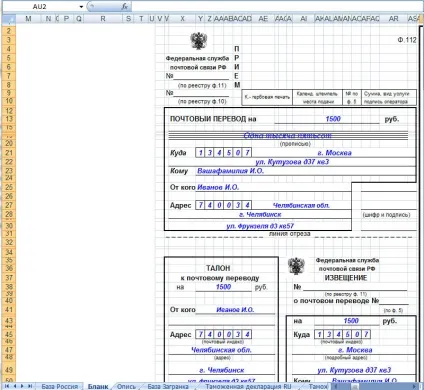This screenshot has width=424, height=390.
Task: Select the Бланк sheet tab
Action: [98, 386]
